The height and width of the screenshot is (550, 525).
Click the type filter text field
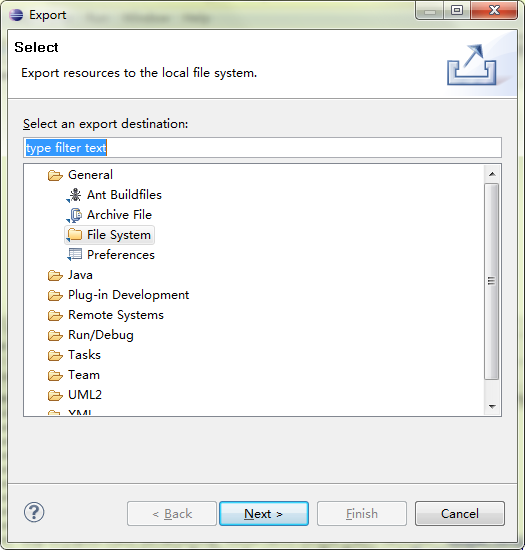click(x=262, y=148)
